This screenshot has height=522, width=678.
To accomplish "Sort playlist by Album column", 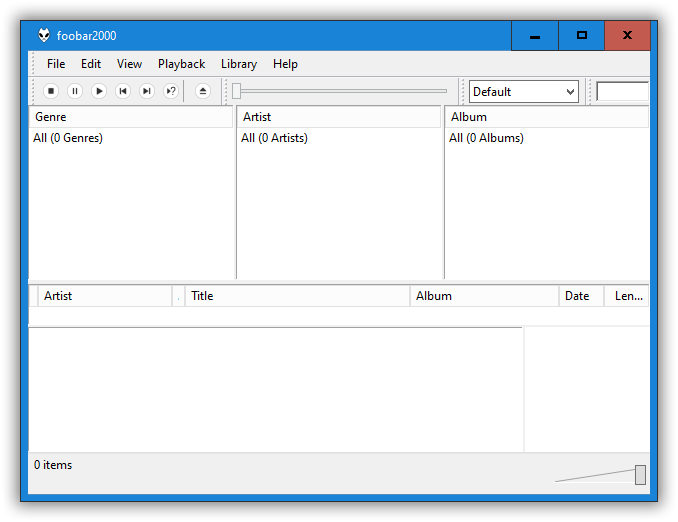I will [484, 296].
